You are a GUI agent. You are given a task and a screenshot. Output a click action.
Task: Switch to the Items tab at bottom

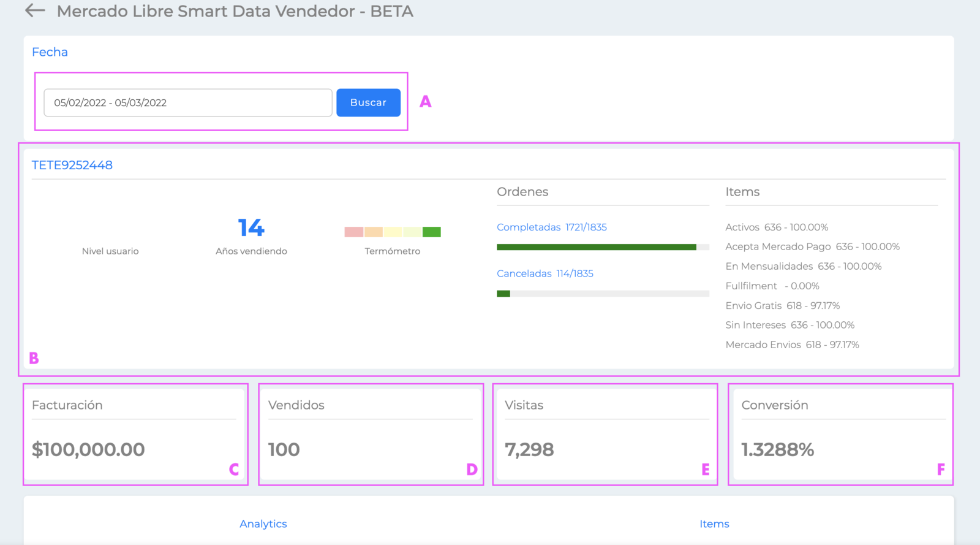pos(714,524)
